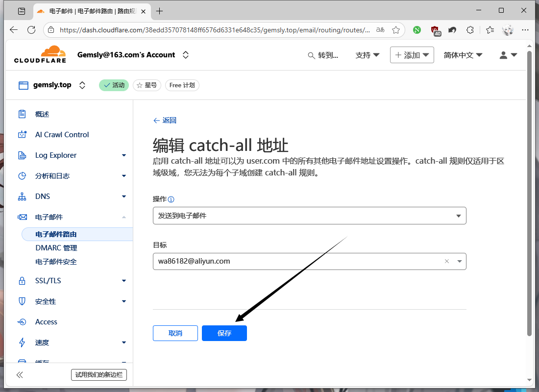539x392 pixels.
Task: Open the 操作 dropdown 发送到电子邮件
Action: pos(309,216)
